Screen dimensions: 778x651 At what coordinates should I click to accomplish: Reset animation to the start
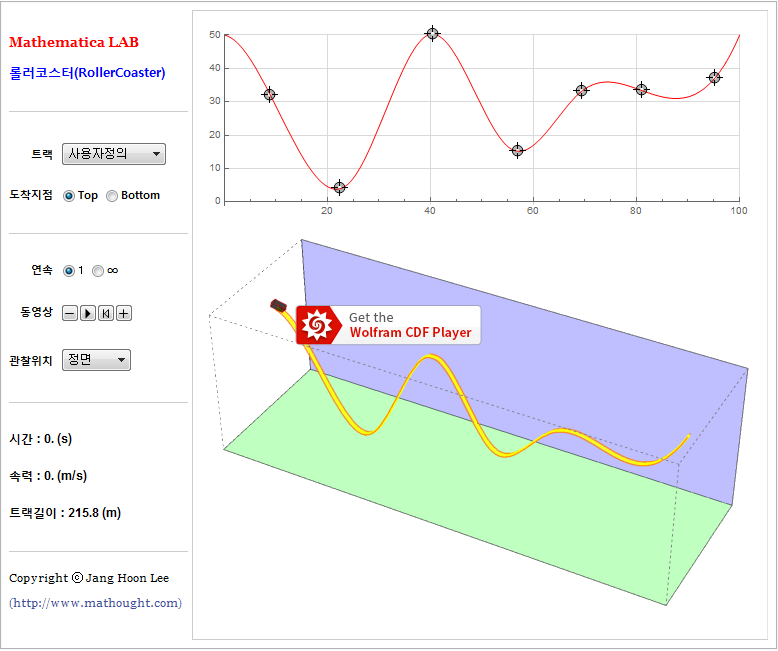pyautogui.click(x=106, y=314)
